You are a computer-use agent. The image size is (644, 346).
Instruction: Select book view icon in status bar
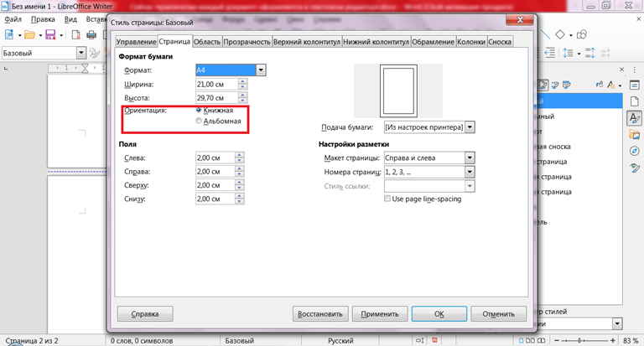542,340
